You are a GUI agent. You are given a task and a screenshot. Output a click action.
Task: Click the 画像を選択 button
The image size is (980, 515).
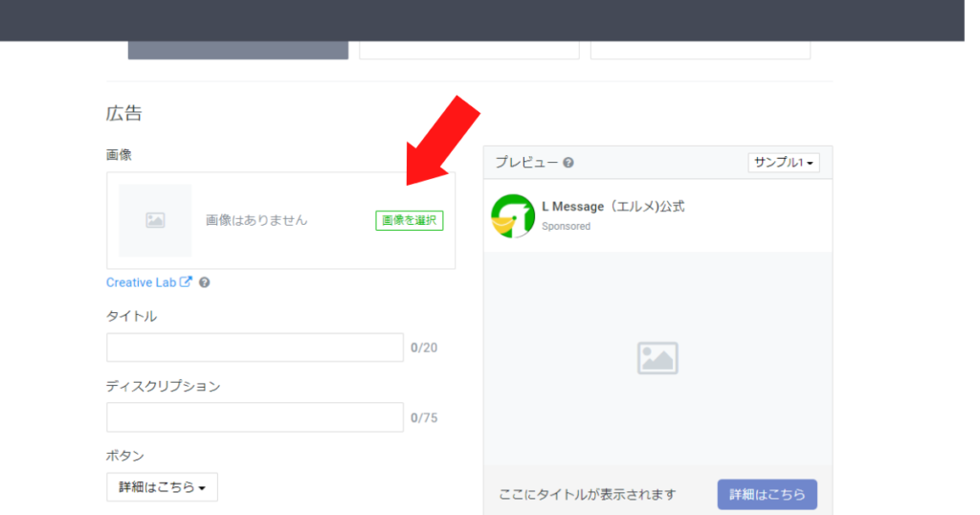coord(410,220)
